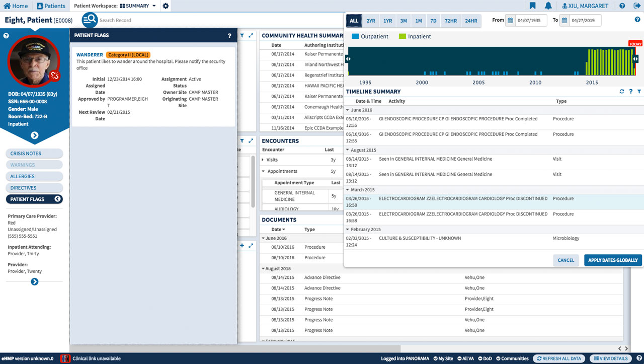Click the From date field 04/07/1935

tap(530, 20)
